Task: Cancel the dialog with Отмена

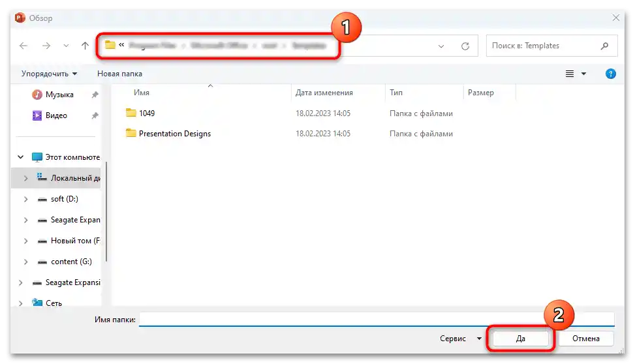Action: coord(585,339)
